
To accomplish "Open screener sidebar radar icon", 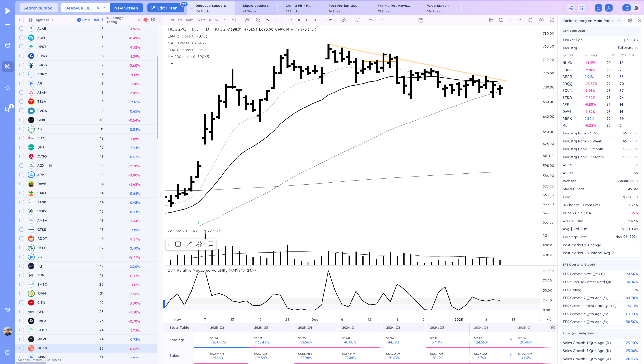I will [x=8, y=67].
